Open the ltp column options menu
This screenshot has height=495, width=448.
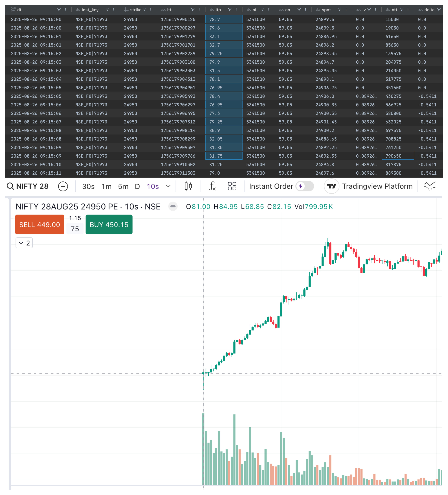(x=236, y=10)
